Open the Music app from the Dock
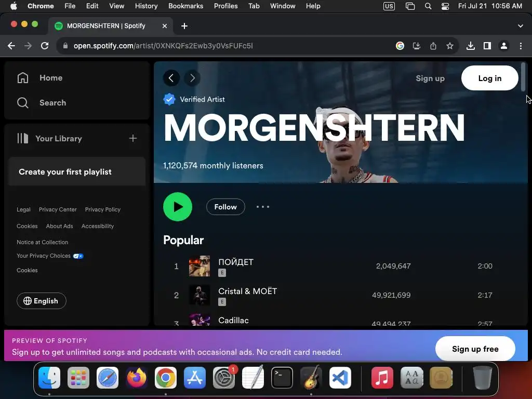 point(382,378)
